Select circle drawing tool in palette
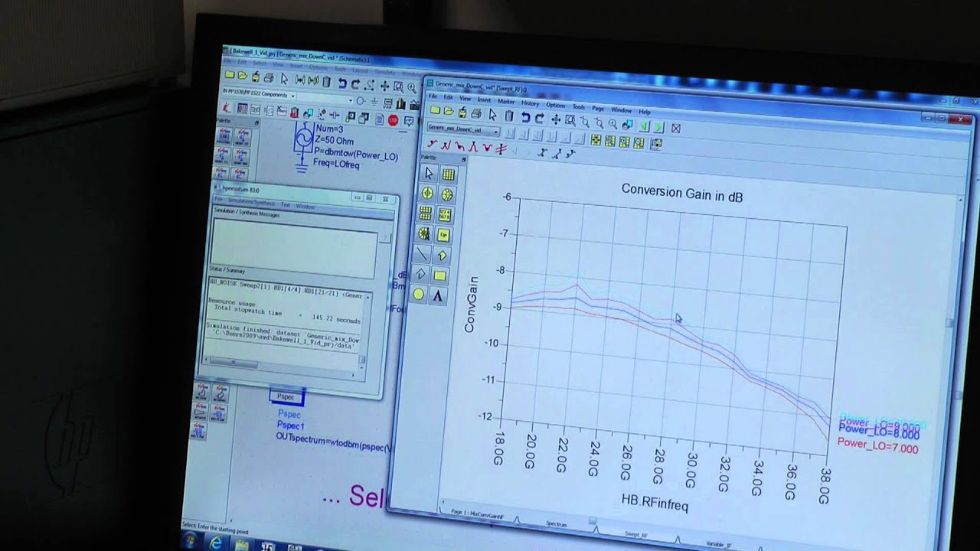 pos(419,294)
